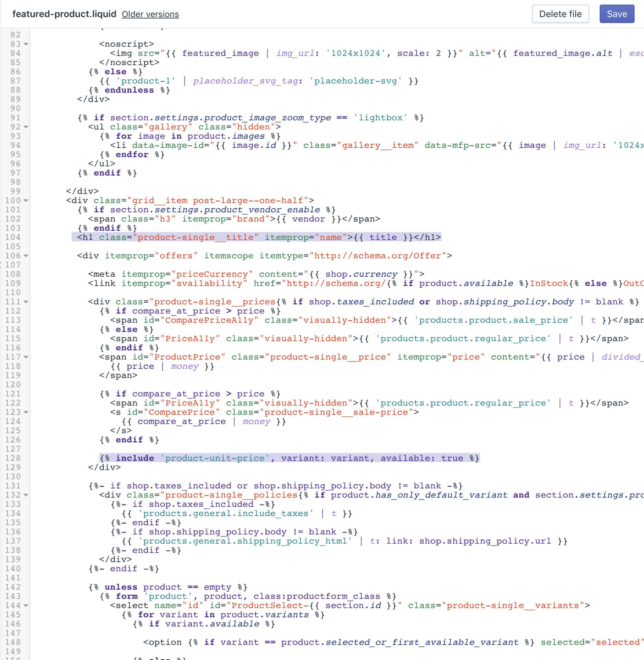Click for variant in product.variants line
644x660 pixels.
(x=223, y=614)
